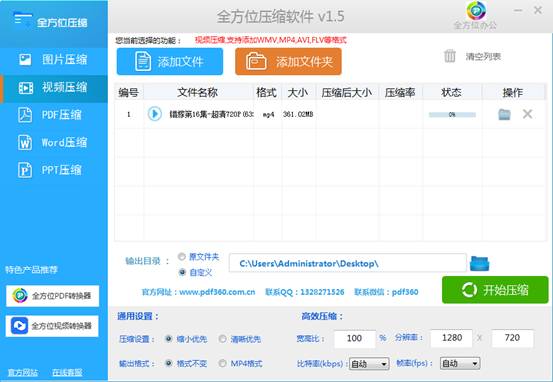
Task: Open output folder icon in the file row
Action: 504,114
